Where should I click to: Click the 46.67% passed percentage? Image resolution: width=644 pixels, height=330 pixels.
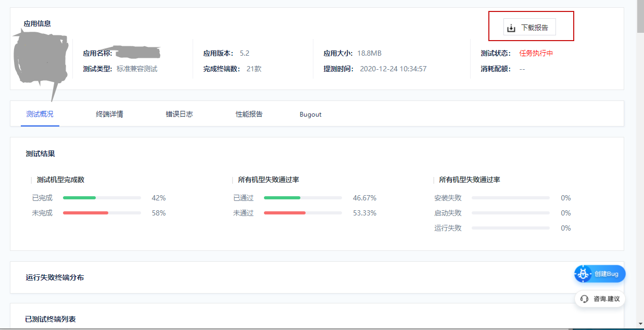click(x=364, y=198)
